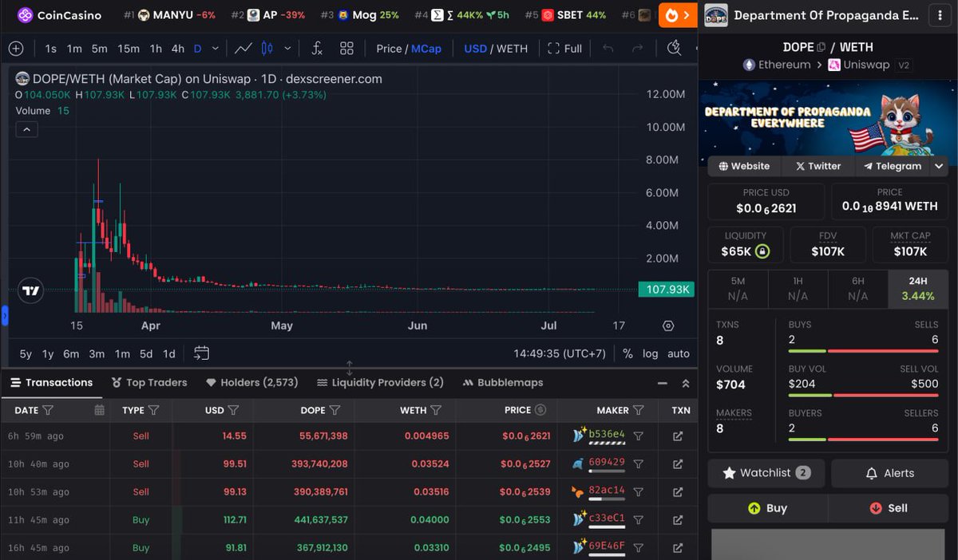Click the panel resize handle above Transactions
Screen dimensions: 958x560
coord(349,368)
